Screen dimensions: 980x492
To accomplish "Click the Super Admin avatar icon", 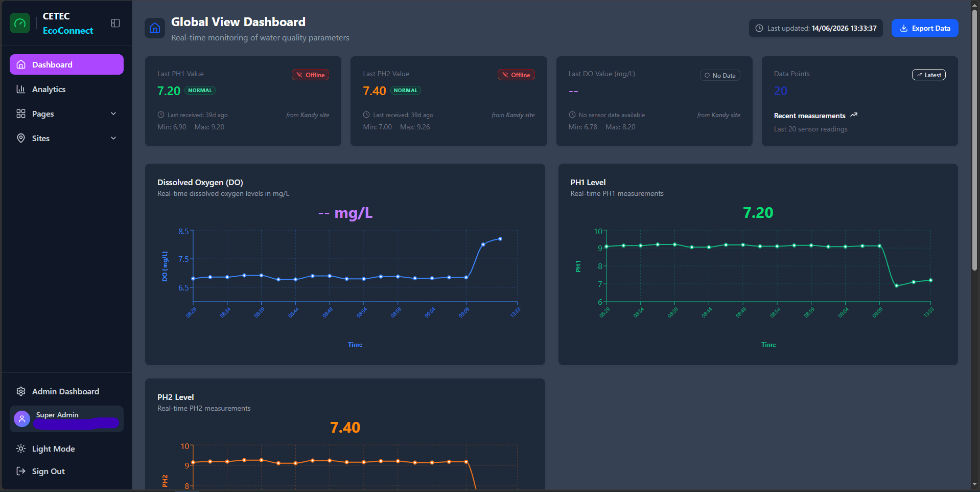I will tap(22, 419).
